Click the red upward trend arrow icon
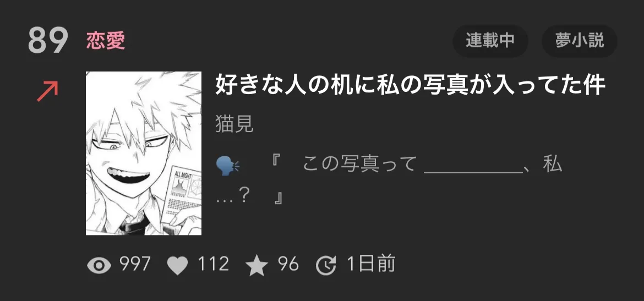This screenshot has height=301, width=644. [48, 91]
